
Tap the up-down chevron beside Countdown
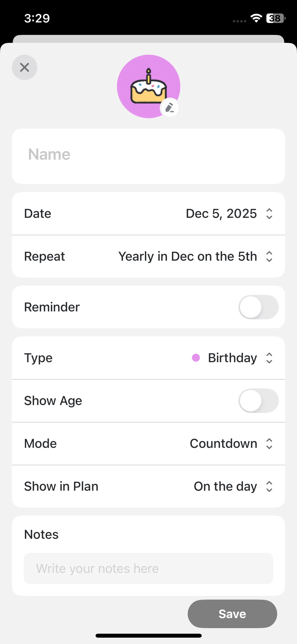tap(269, 444)
